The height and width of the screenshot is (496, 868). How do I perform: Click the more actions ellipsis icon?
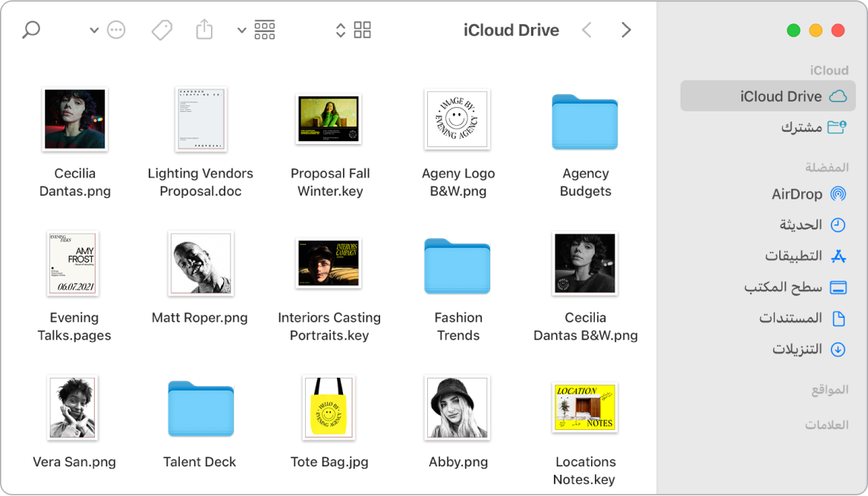116,30
